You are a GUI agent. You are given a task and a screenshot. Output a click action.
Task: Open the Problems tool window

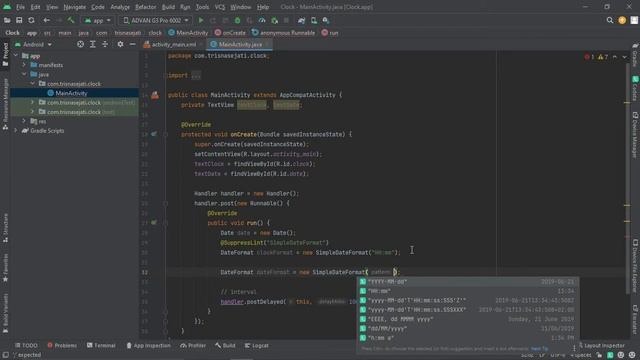[62, 345]
